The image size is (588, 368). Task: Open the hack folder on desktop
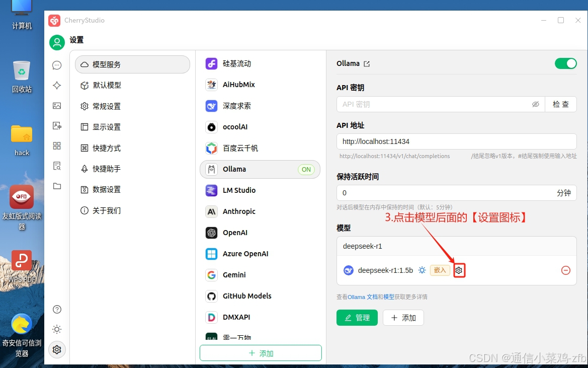coord(22,140)
